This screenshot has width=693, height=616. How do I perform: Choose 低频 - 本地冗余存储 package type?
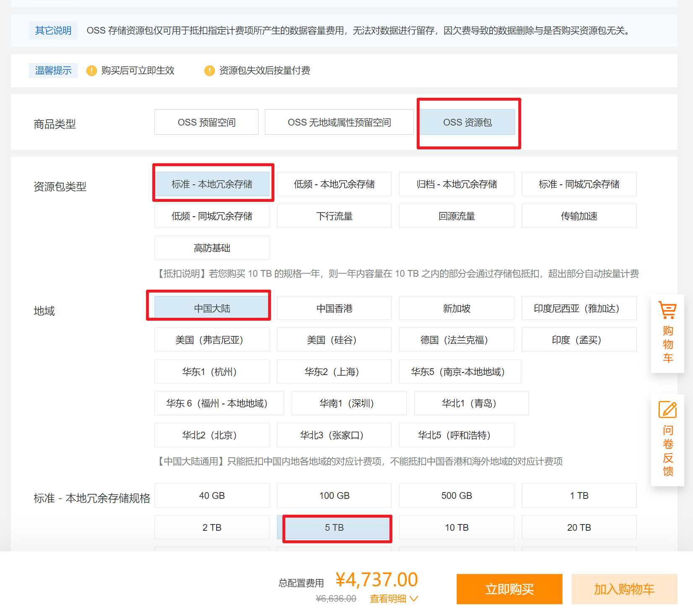point(334,184)
